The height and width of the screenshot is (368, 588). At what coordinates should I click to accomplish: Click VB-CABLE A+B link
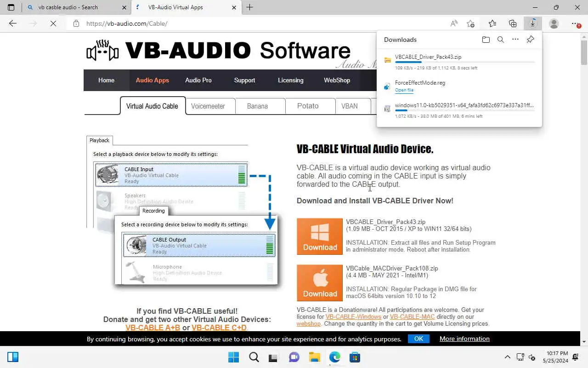coord(153,328)
